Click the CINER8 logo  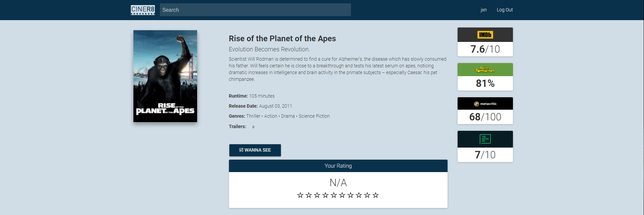(143, 10)
